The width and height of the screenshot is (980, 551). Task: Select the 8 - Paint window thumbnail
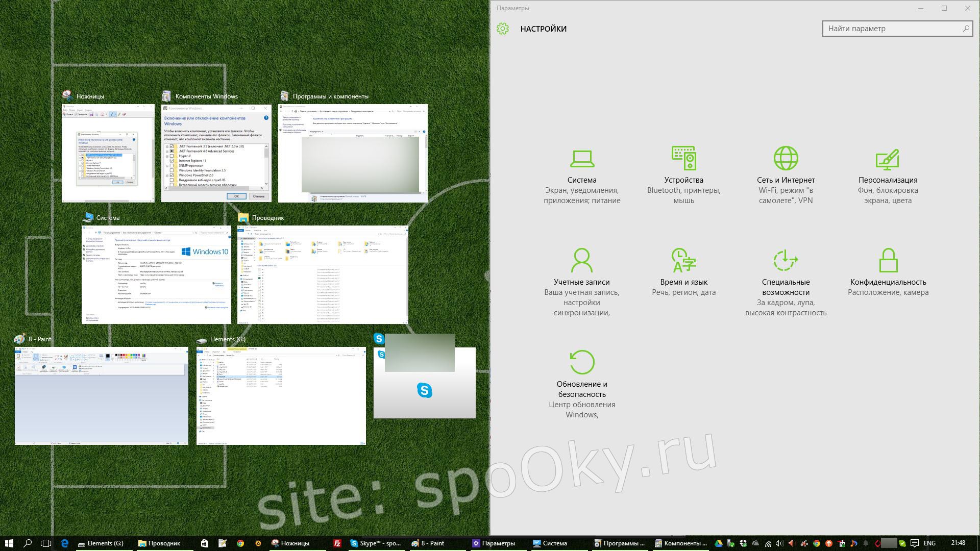point(102,396)
